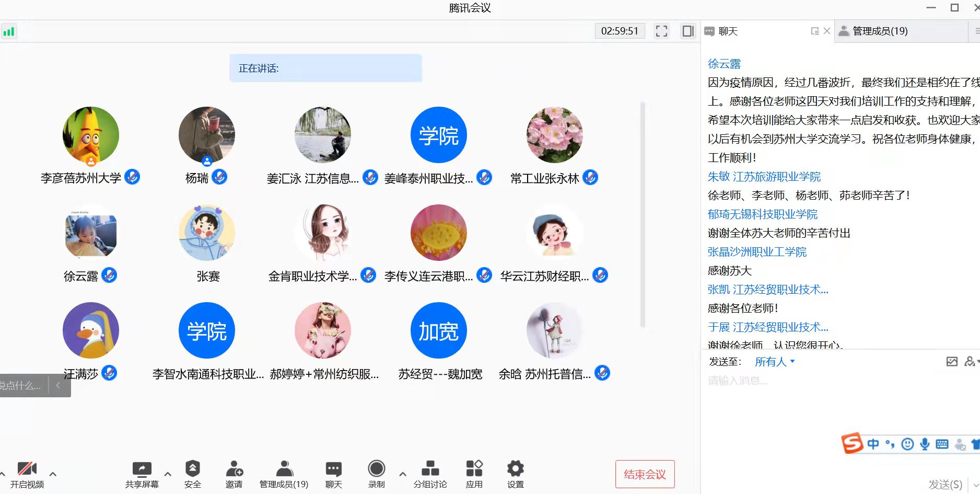980x494 pixels.
Task: Open the 所有人 recipient dropdown
Action: tap(775, 362)
